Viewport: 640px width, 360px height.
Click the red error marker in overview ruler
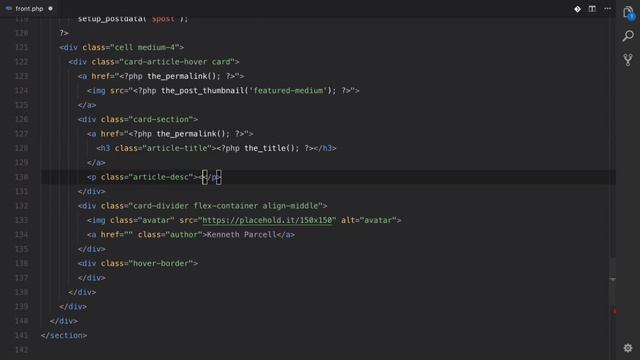(613, 311)
